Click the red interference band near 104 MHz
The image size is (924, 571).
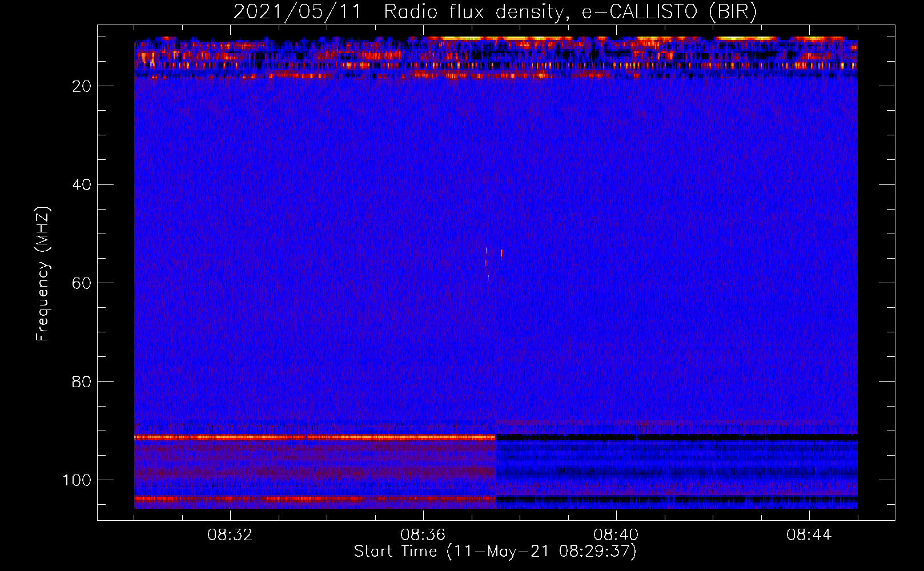point(315,498)
